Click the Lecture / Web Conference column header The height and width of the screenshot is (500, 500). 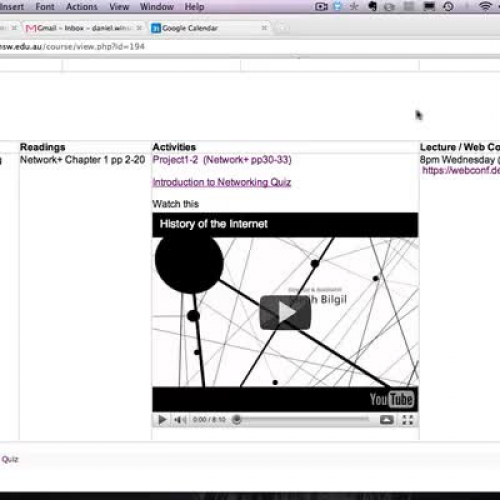coord(460,147)
